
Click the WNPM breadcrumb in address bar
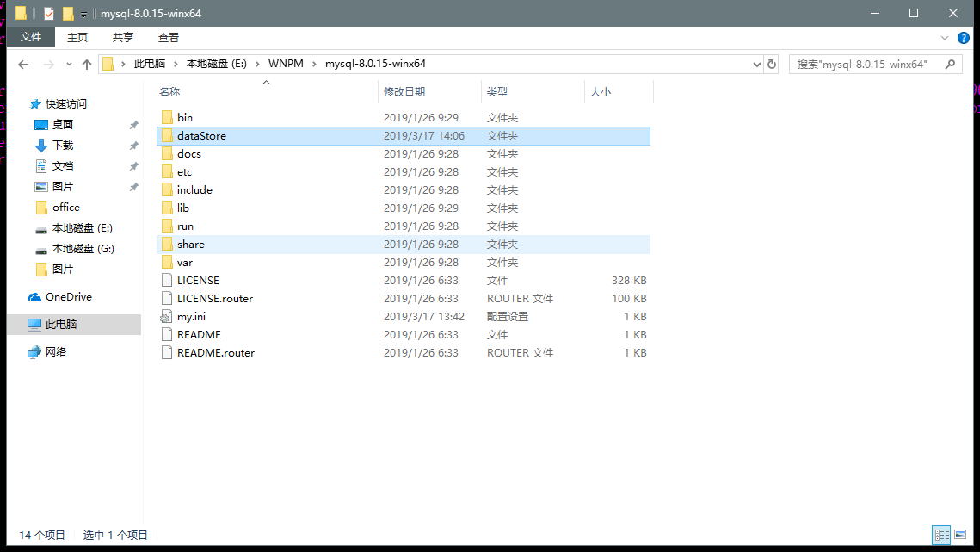[286, 64]
